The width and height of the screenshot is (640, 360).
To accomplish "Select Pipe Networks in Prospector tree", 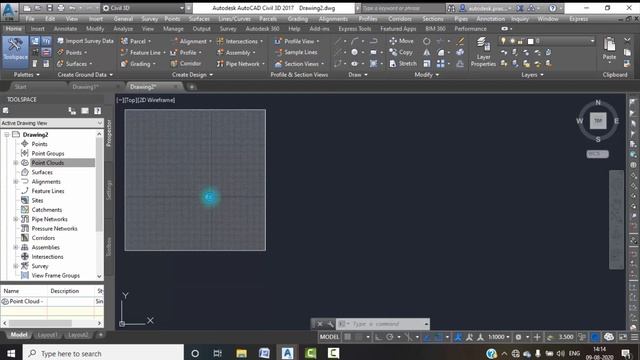I will click(x=49, y=219).
